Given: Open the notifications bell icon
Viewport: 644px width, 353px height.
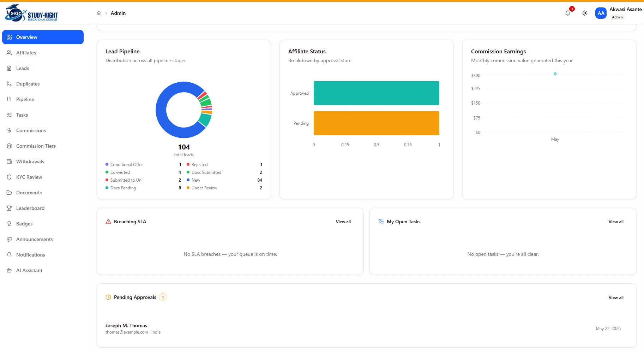Looking at the screenshot, I should point(568,13).
